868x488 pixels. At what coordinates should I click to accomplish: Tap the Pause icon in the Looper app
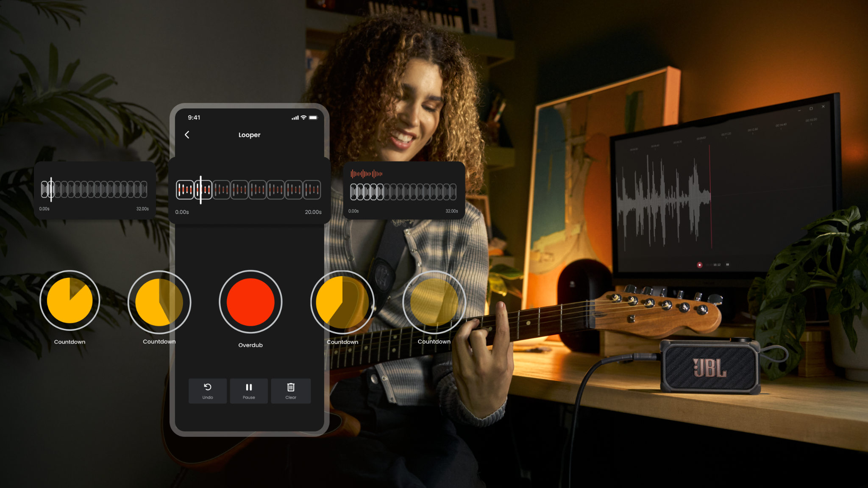pos(249,386)
